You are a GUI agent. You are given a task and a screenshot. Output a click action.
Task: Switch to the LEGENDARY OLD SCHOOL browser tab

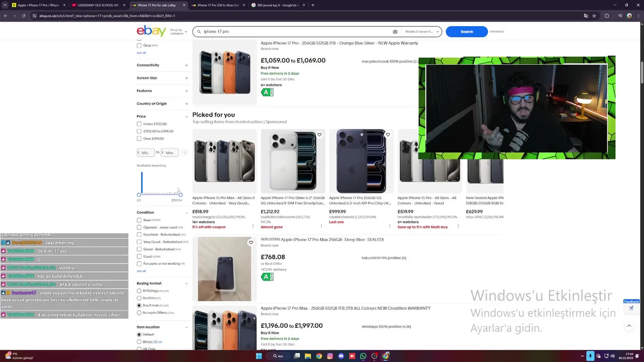pyautogui.click(x=98, y=5)
